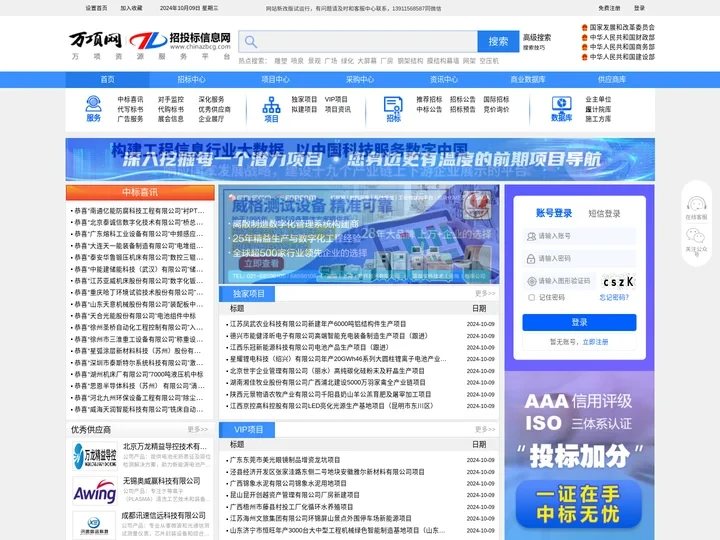Open the 服务 headset icon
The width and height of the screenshot is (720, 540).
(93, 104)
